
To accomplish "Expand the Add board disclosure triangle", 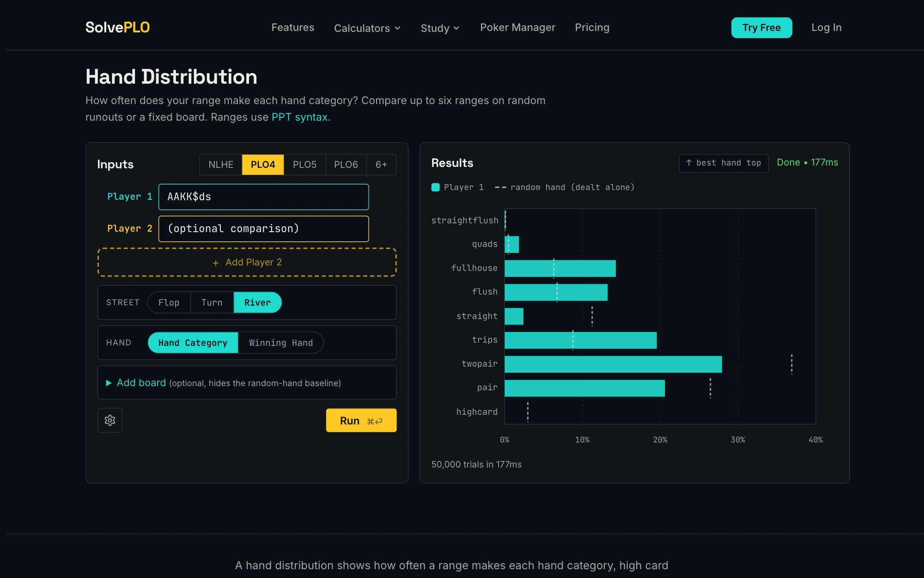I will coord(109,383).
